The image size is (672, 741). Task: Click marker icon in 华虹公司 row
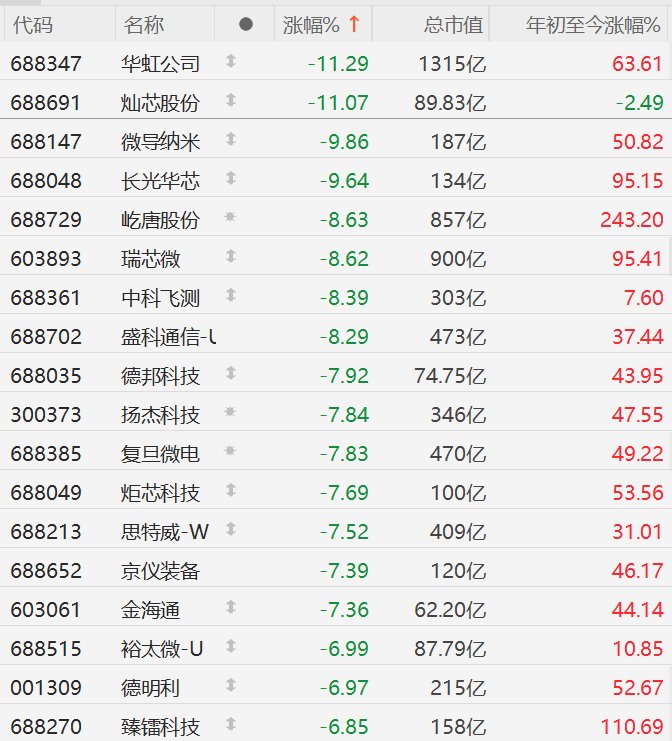click(x=231, y=60)
